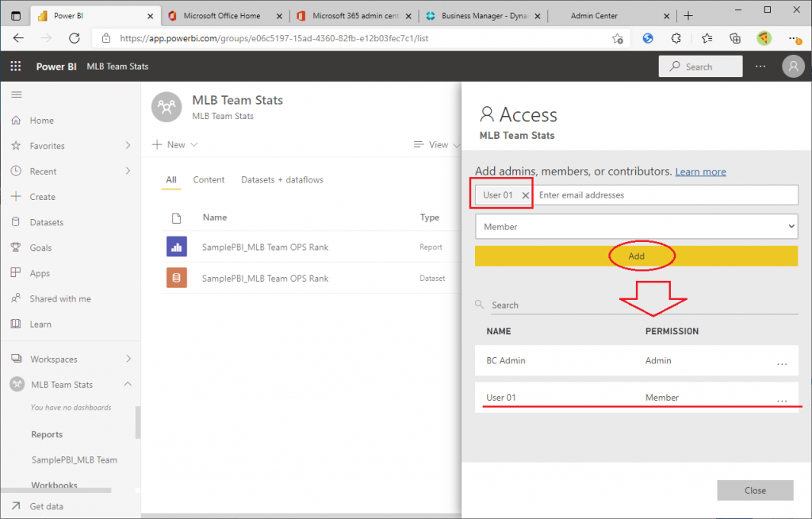812x519 pixels.
Task: Open Apps from the sidebar
Action: 40,273
